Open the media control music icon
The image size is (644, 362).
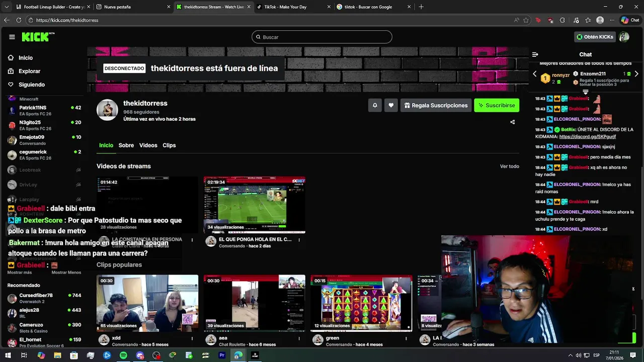click(x=576, y=20)
